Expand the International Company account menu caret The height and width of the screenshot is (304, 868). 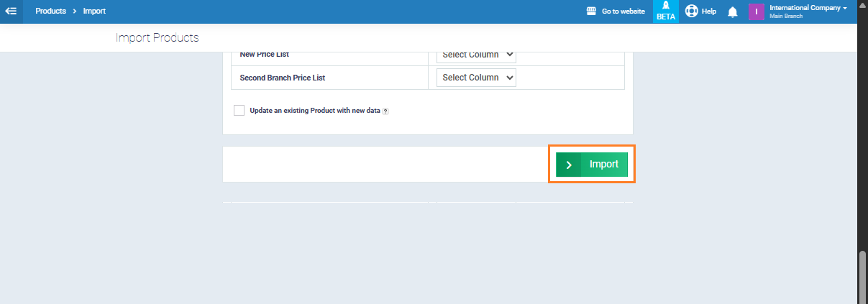845,7
